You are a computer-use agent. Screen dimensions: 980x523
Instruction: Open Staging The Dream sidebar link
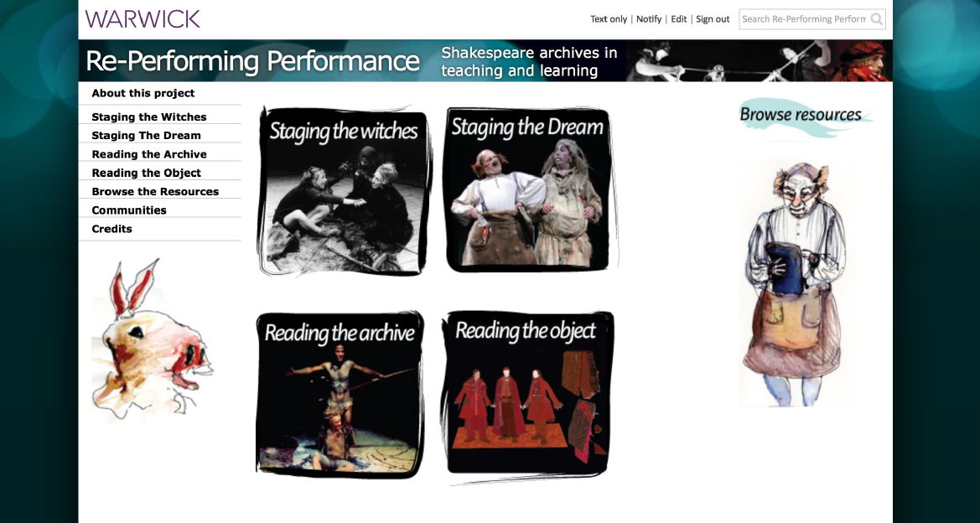[146, 136]
